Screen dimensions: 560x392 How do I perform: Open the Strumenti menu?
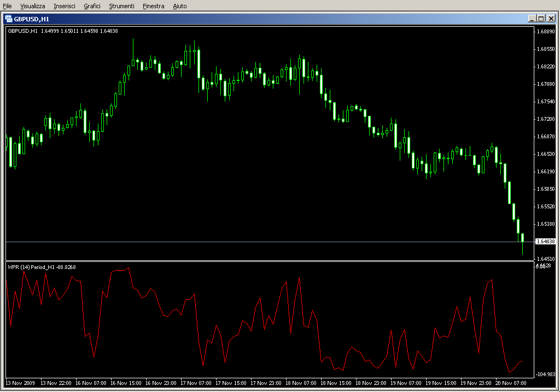click(121, 6)
